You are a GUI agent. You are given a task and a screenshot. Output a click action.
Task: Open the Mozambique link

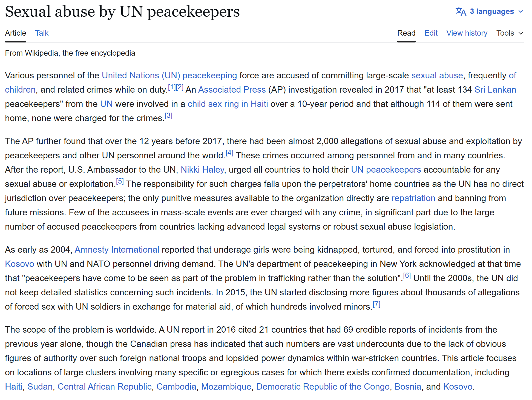(226, 387)
